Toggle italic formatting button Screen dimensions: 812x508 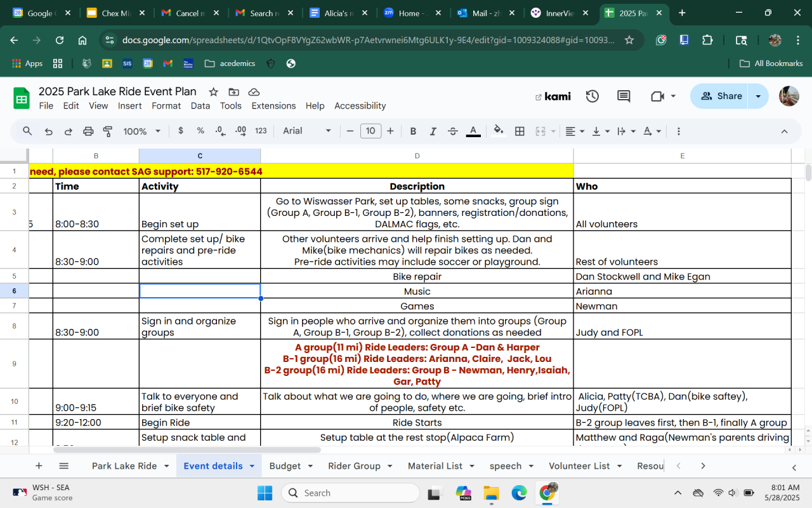click(433, 131)
